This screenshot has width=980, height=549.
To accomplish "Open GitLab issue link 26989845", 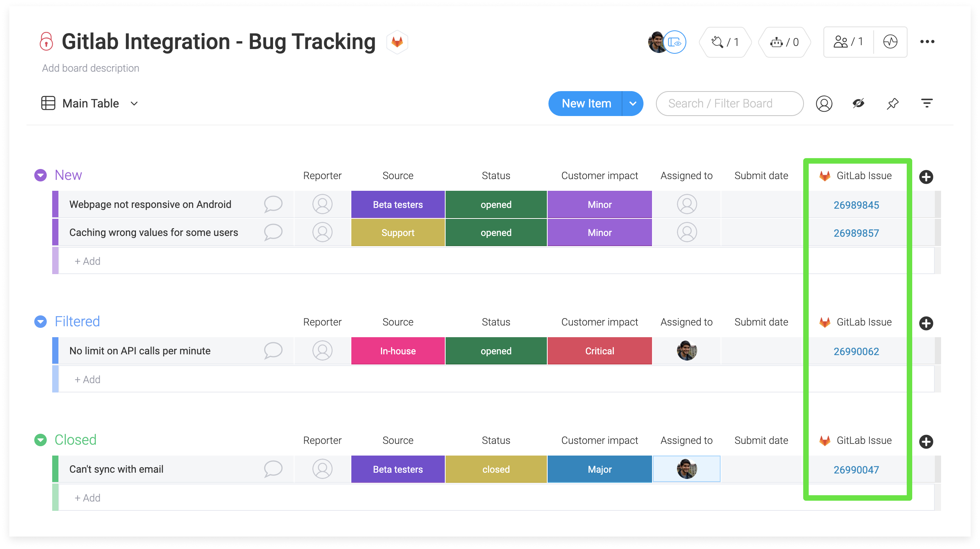I will (x=856, y=205).
